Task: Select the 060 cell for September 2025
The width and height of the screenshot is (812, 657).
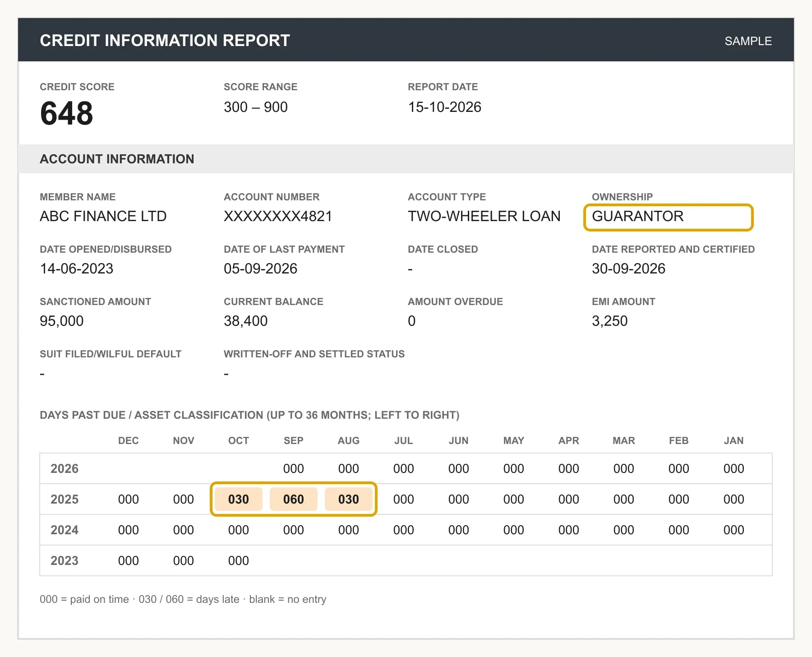Action: tap(294, 499)
